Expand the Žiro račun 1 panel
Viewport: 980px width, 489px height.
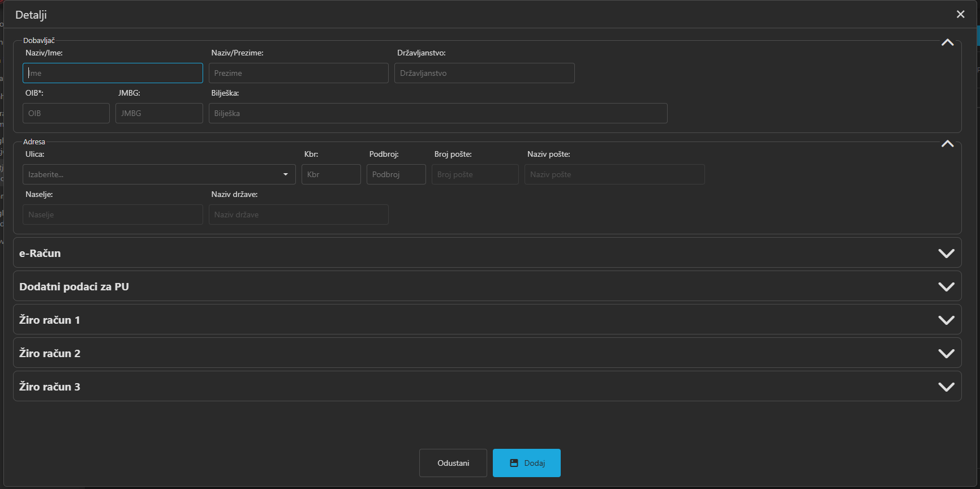click(x=946, y=320)
